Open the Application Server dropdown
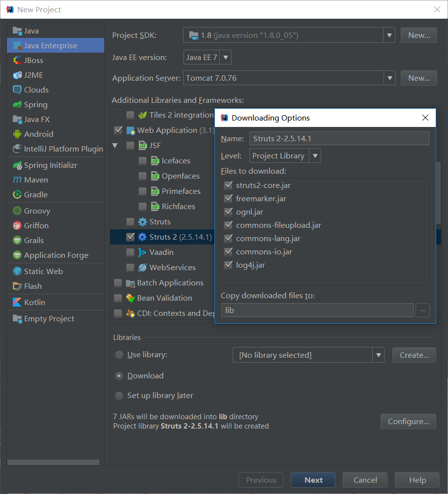 point(389,78)
